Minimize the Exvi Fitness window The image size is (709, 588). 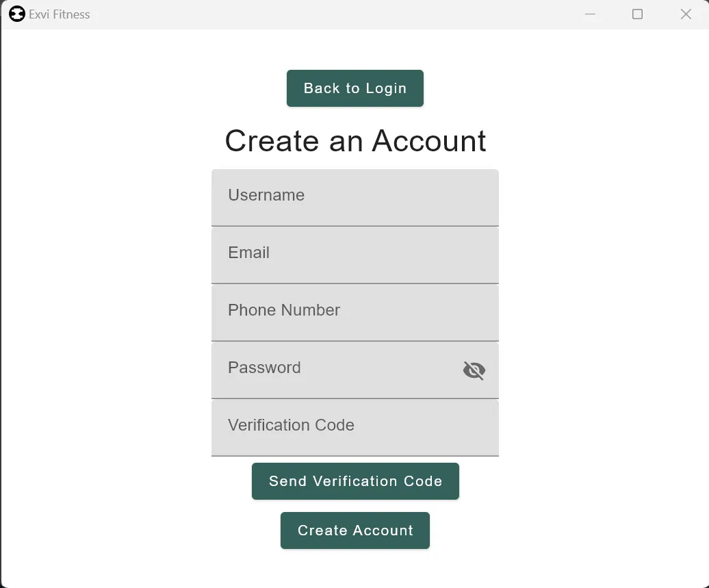pos(590,14)
